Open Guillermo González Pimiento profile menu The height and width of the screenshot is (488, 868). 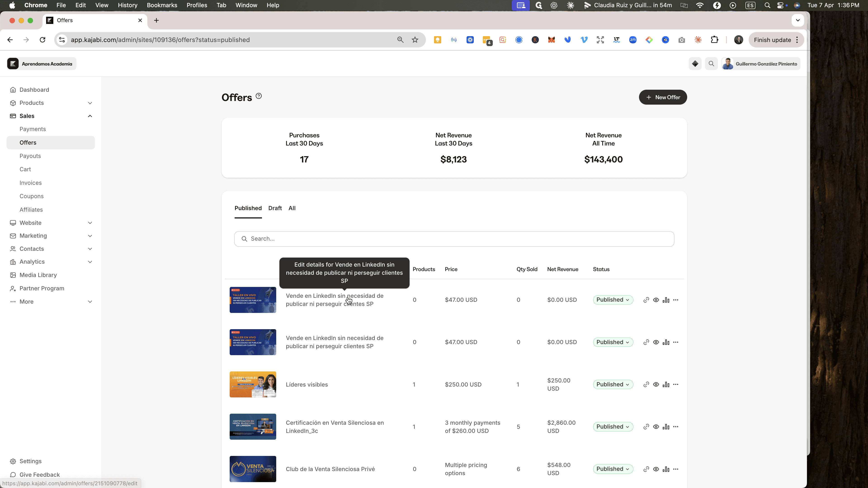point(761,64)
